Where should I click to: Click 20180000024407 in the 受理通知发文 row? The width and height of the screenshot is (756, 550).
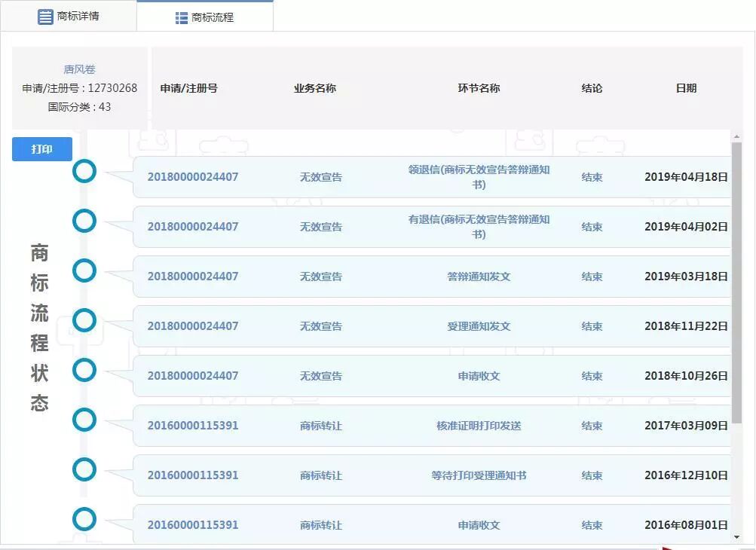(193, 325)
